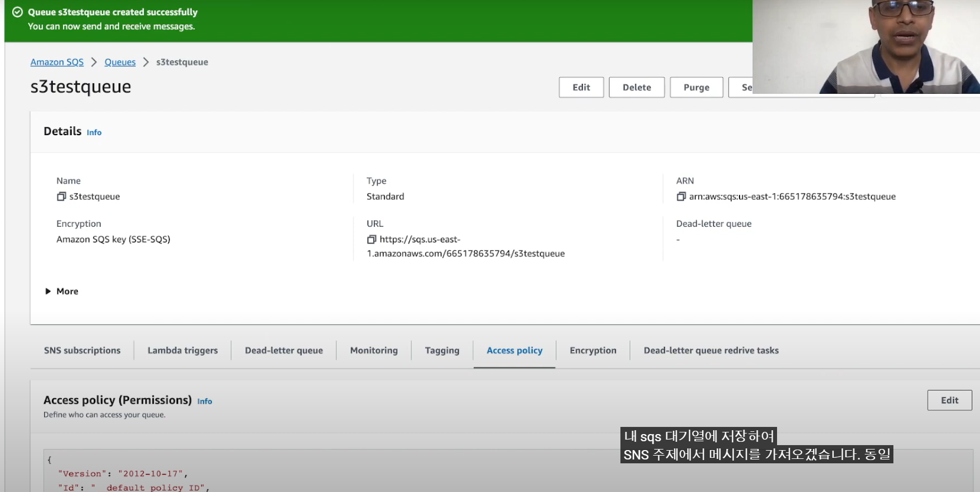Viewport: 980px width, 492px height.
Task: Click s3testqueue name value in Details
Action: (x=94, y=196)
